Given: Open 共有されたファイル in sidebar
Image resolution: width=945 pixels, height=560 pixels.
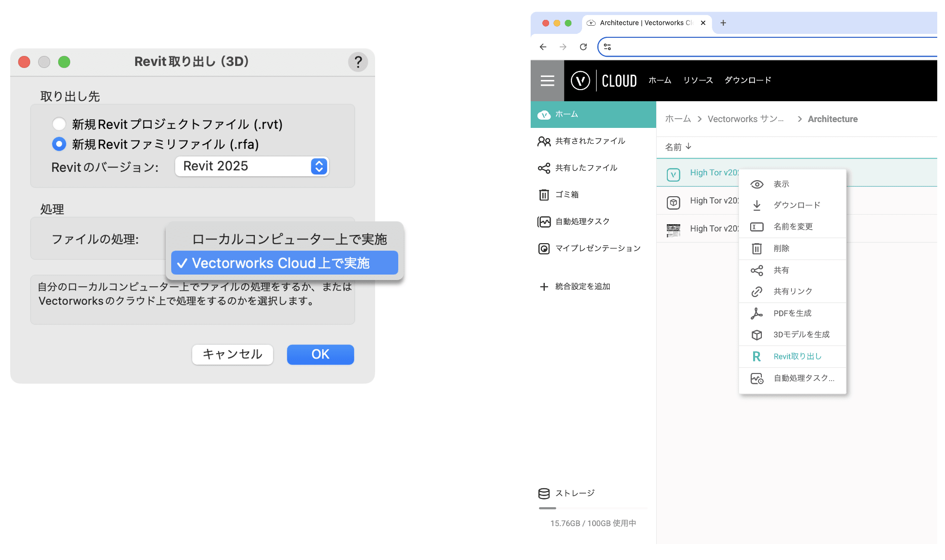Looking at the screenshot, I should pos(593,141).
